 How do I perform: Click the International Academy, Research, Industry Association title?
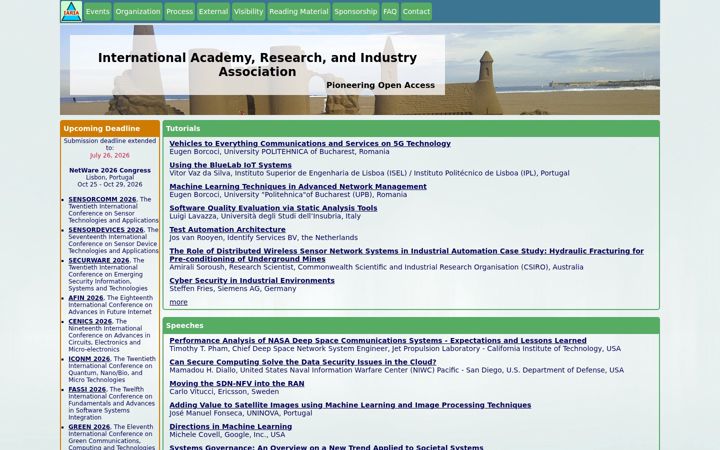257,65
